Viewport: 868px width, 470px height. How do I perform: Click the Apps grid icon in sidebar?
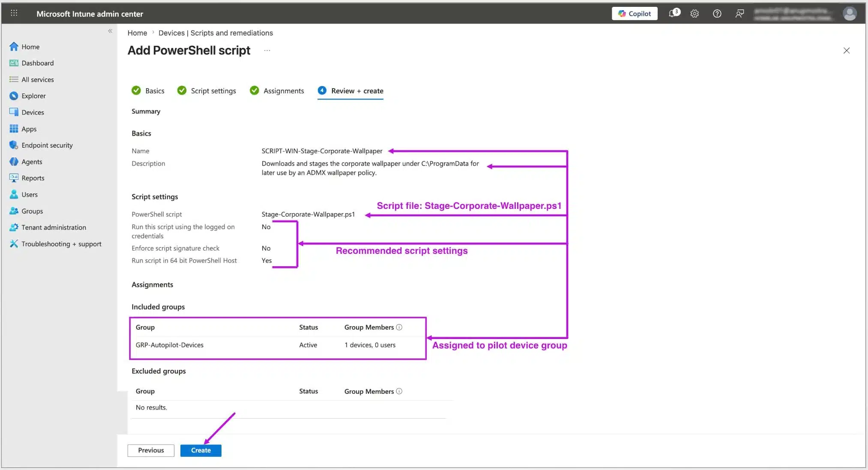click(14, 129)
